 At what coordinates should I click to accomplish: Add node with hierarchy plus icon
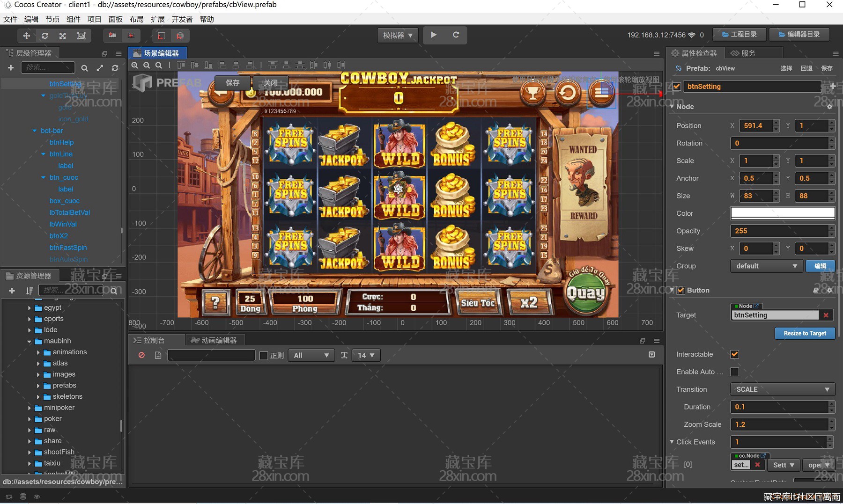click(x=11, y=68)
